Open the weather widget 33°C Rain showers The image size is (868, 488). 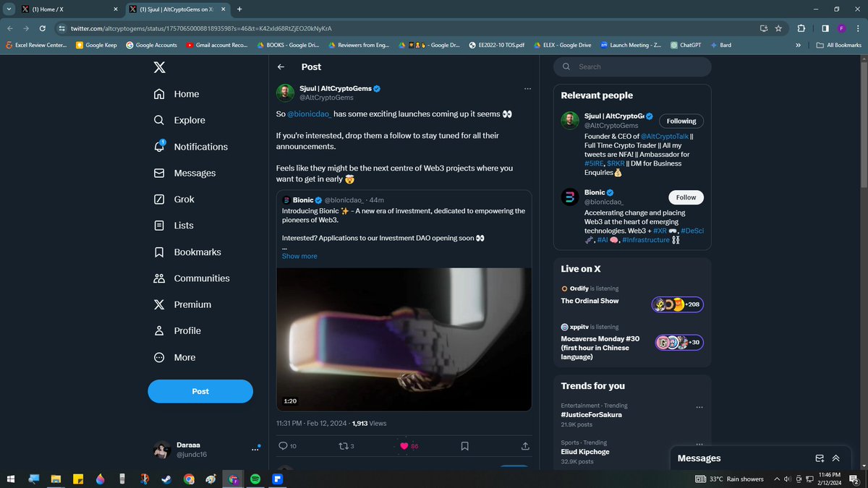click(x=728, y=479)
